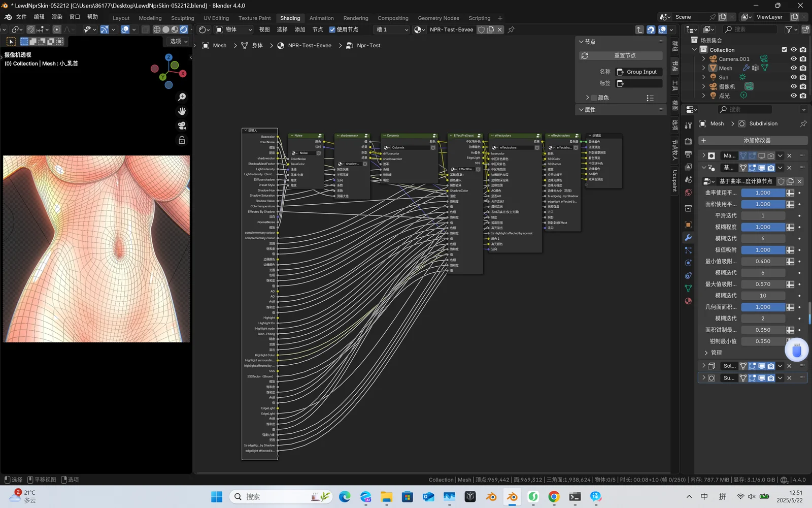The height and width of the screenshot is (508, 812).
Task: Select the zoom magnifier icon beside the viewport
Action: point(182,97)
